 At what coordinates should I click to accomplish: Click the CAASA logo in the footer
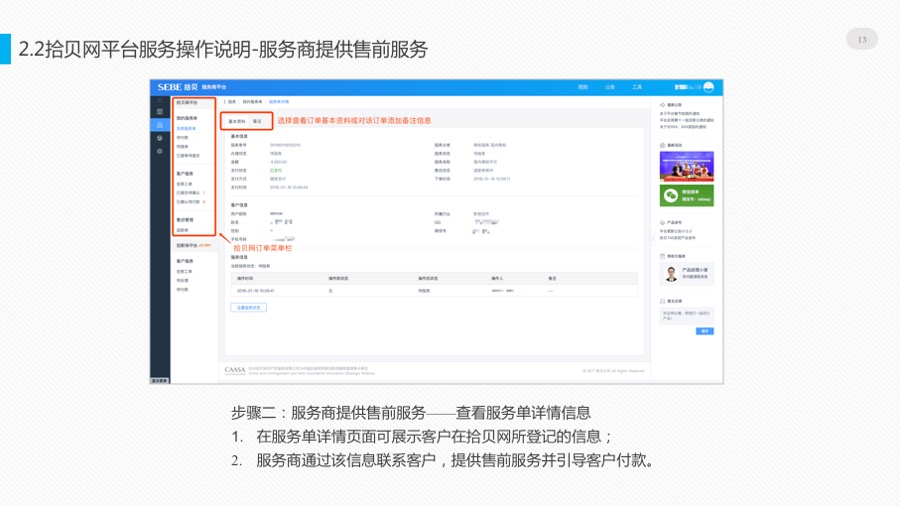tap(235, 370)
